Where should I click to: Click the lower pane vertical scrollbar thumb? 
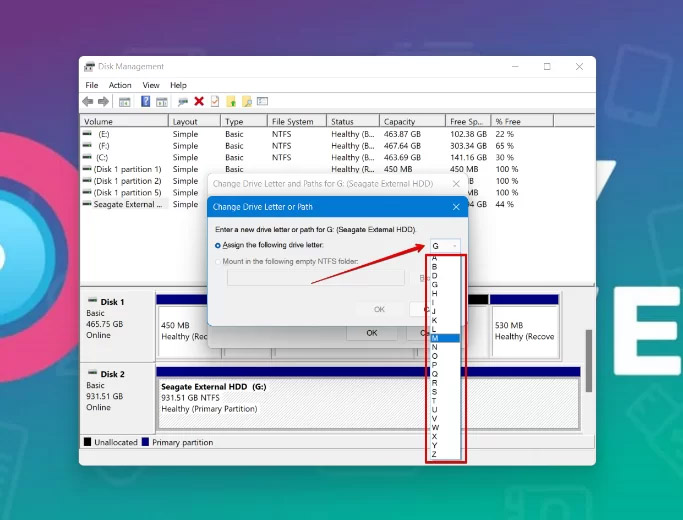tap(589, 360)
